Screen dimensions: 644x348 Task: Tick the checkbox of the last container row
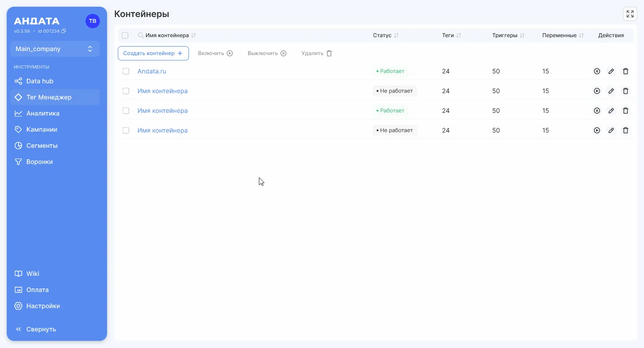[x=126, y=130]
